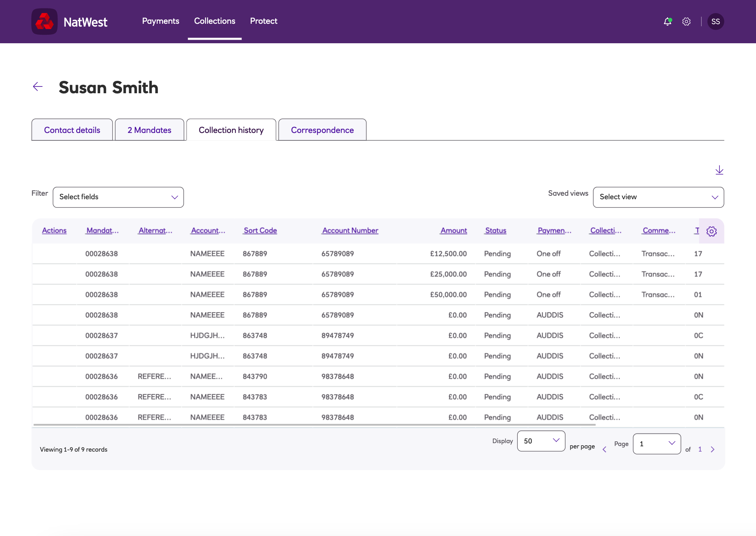The height and width of the screenshot is (536, 756).
Task: Click the horizontal table scrollbar
Action: pyautogui.click(x=315, y=424)
